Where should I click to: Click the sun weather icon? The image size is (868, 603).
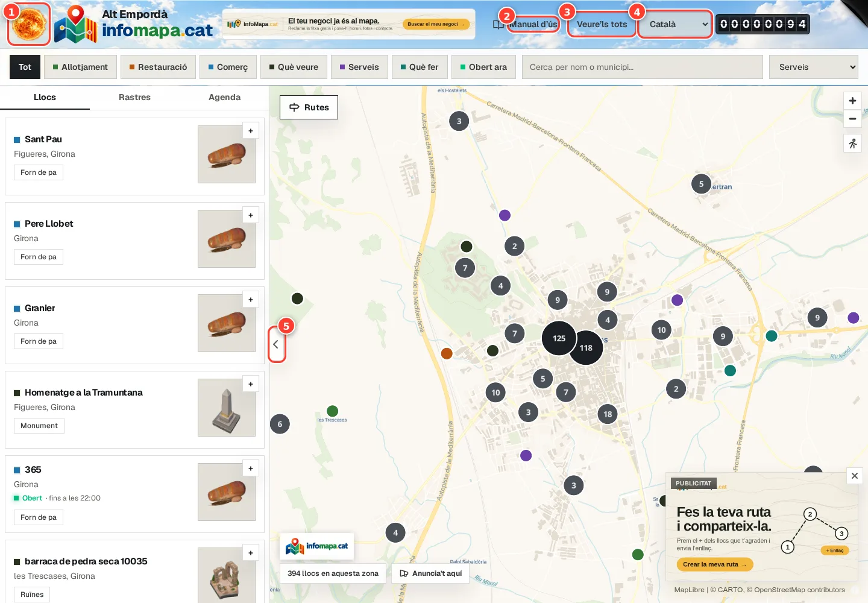point(28,24)
